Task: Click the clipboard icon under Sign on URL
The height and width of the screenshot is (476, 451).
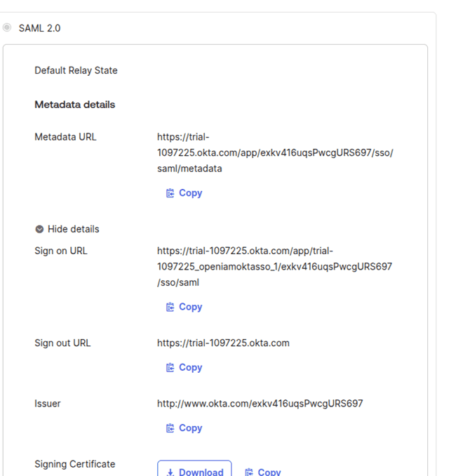Action: 170,307
